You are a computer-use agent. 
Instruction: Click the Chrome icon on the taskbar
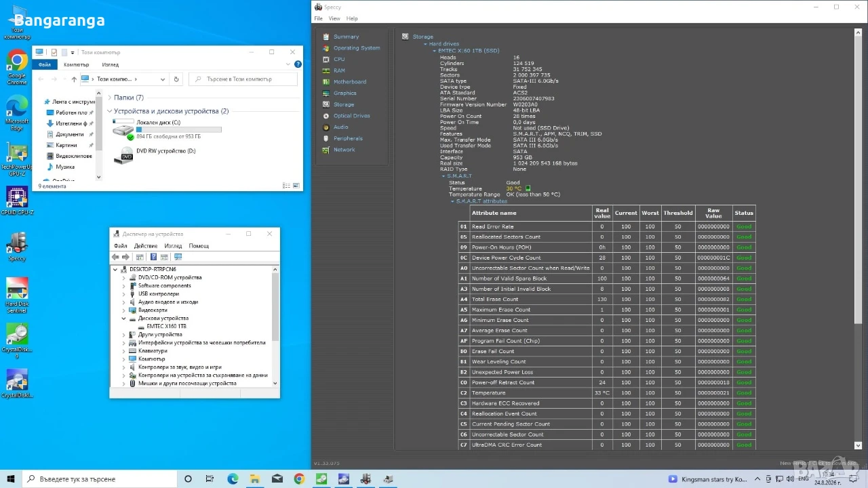[299, 479]
